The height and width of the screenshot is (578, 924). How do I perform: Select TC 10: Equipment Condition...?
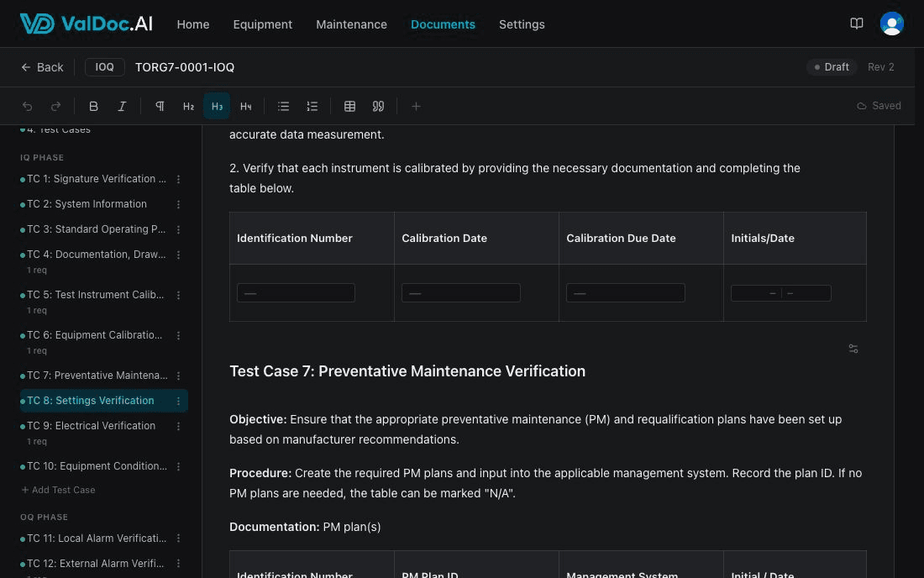(x=97, y=466)
